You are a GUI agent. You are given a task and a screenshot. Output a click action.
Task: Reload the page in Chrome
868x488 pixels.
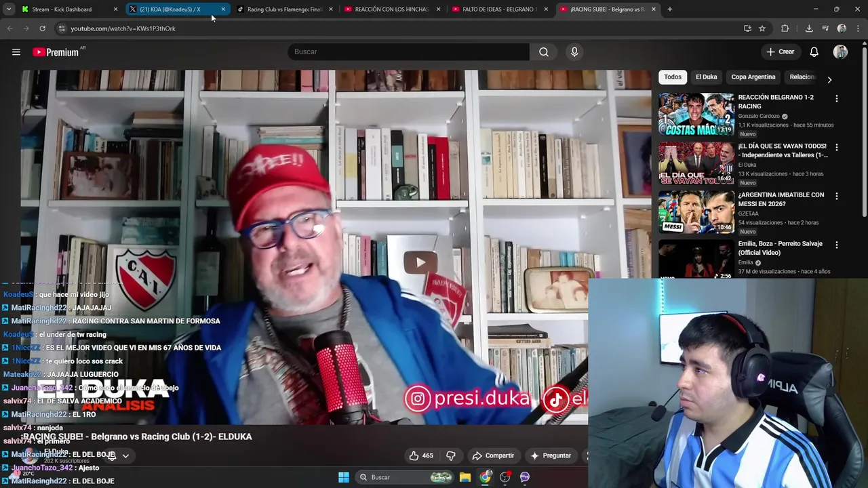point(42,28)
